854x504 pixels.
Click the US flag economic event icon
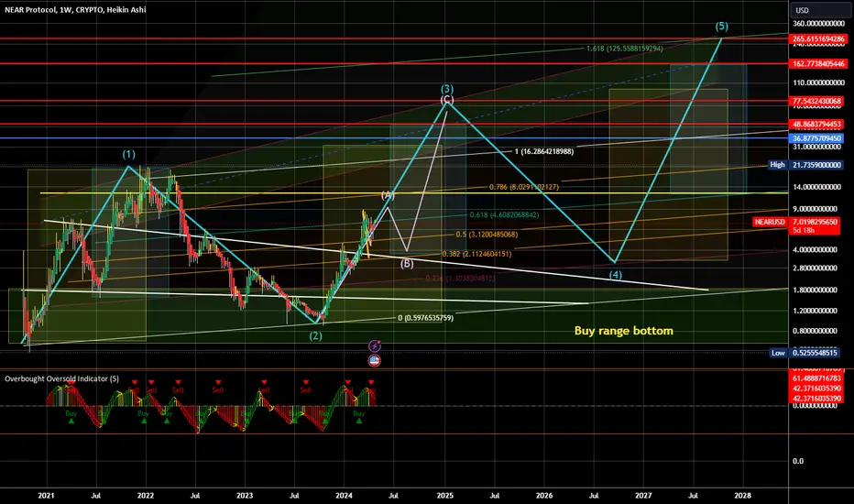375,360
